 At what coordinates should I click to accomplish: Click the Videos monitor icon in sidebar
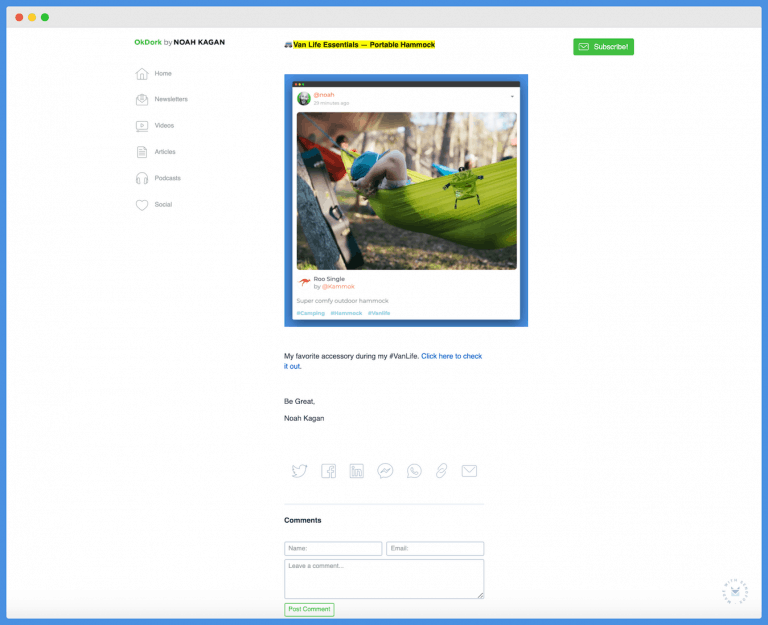142,126
